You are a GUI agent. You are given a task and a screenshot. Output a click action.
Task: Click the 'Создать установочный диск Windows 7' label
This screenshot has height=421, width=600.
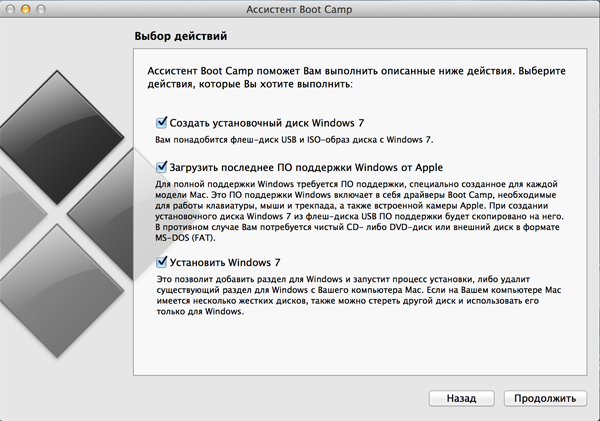(x=241, y=122)
